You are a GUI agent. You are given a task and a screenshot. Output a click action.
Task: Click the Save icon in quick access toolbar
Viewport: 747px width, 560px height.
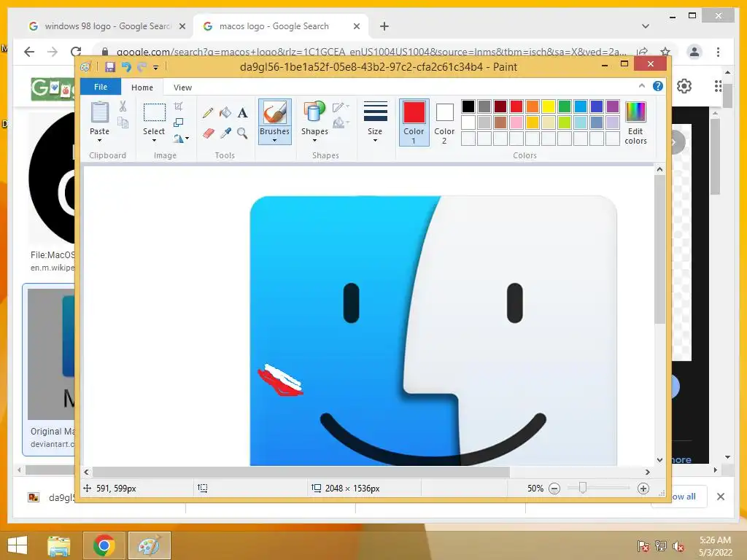point(110,67)
